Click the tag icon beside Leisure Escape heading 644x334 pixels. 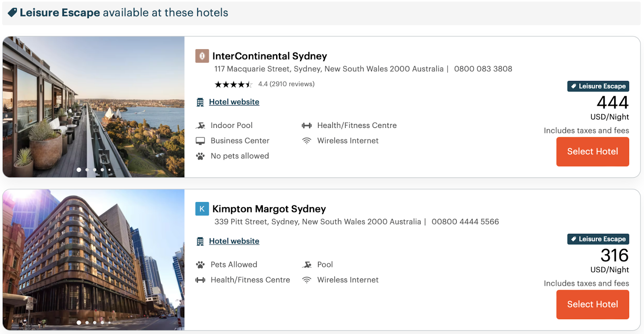click(12, 13)
